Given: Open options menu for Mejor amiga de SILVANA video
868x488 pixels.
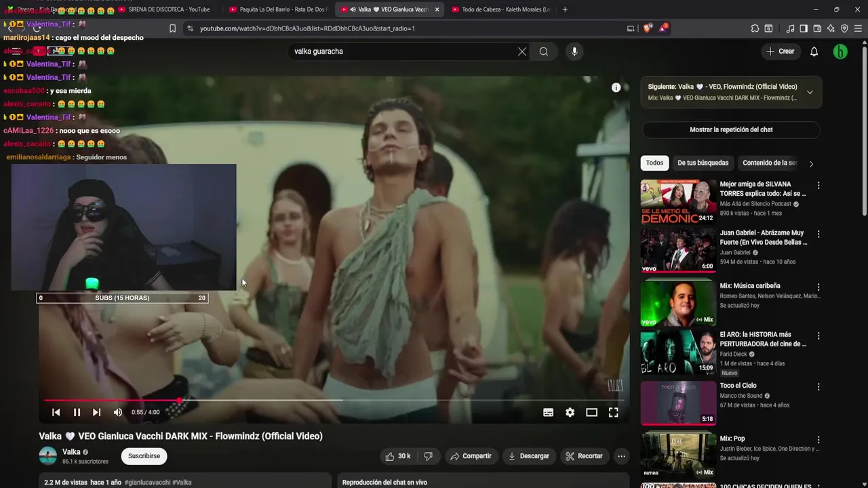Looking at the screenshot, I should click(818, 185).
